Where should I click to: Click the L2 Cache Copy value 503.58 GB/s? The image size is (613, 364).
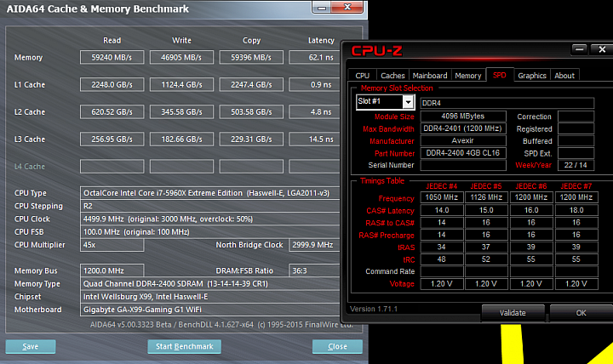tap(251, 112)
